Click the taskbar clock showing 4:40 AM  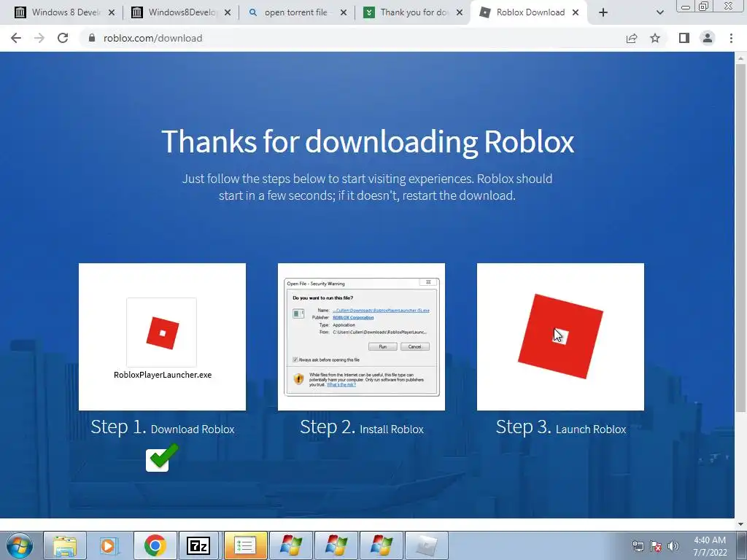point(710,546)
